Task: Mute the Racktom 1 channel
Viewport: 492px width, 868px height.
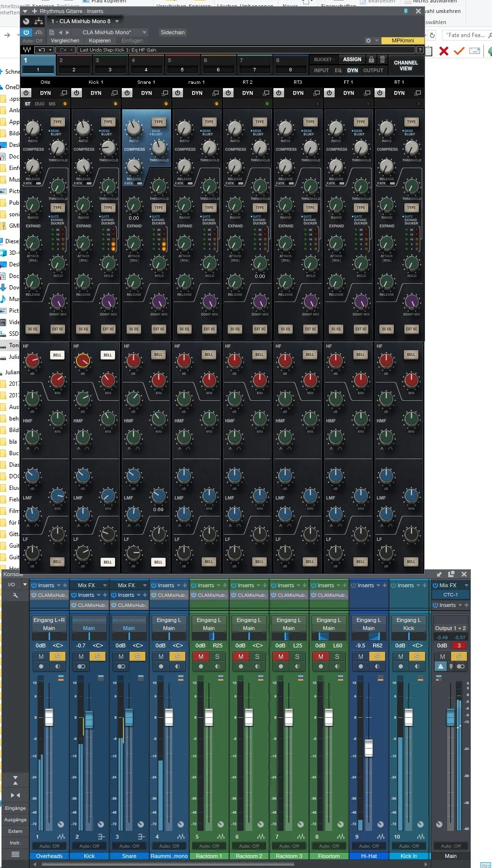Action: click(201, 657)
